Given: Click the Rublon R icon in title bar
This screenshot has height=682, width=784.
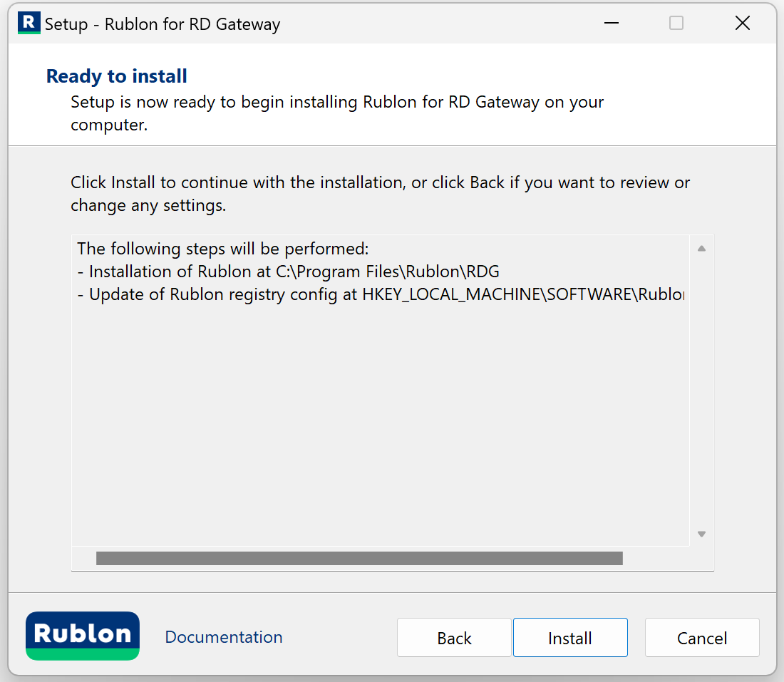Looking at the screenshot, I should 29,23.
